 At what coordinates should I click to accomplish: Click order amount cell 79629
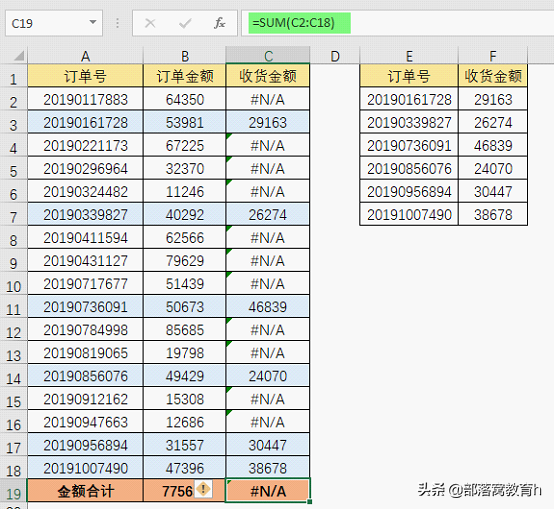pyautogui.click(x=185, y=260)
